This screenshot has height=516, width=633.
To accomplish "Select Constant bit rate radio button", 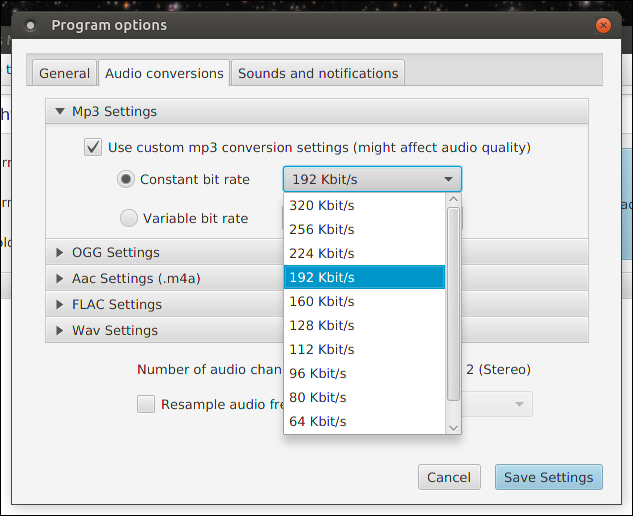I will (x=126, y=180).
